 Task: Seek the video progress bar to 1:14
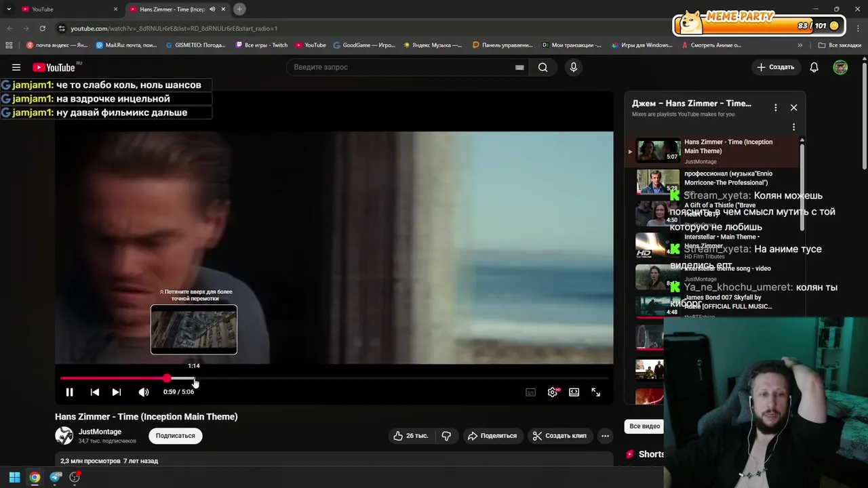(194, 378)
